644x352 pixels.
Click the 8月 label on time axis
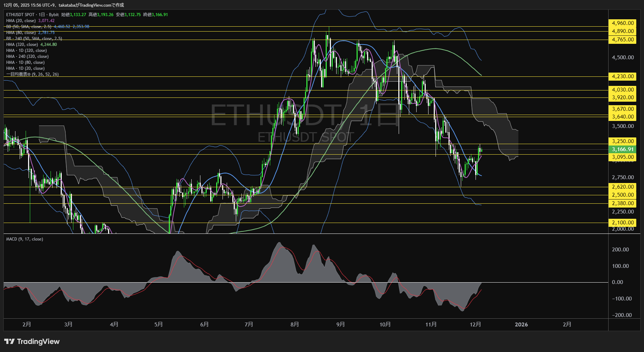coord(295,325)
